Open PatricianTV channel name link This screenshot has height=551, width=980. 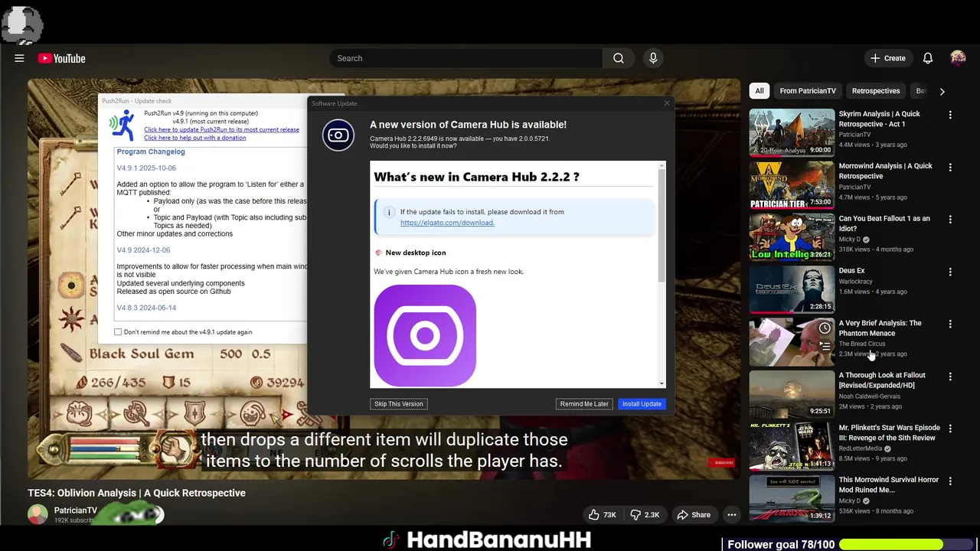click(x=76, y=510)
